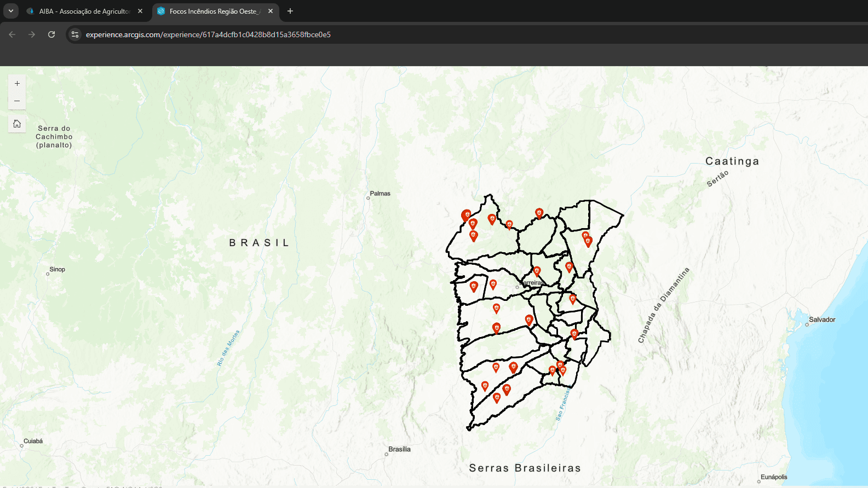Click the Salvador city point
Viewport: 868px width, 488px height.
[807, 324]
